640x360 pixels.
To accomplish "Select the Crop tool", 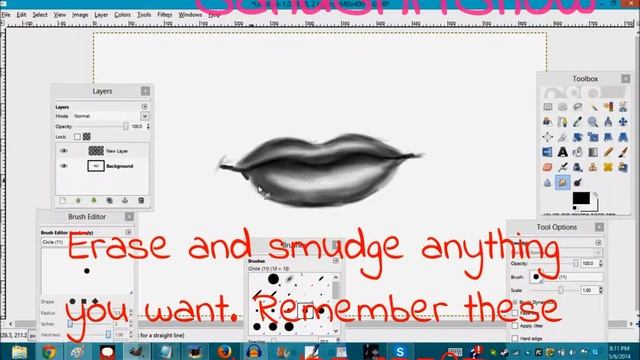I will [x=563, y=137].
